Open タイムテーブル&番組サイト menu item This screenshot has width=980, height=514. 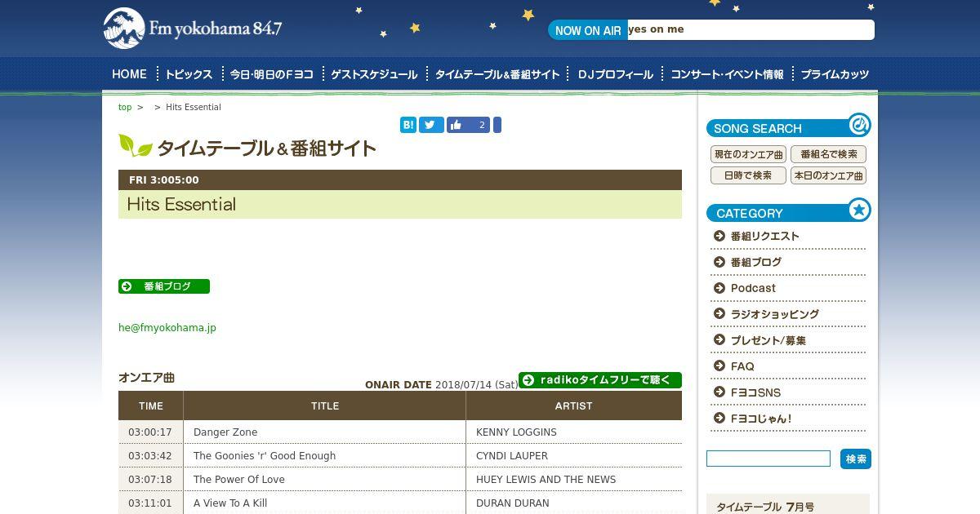(497, 74)
